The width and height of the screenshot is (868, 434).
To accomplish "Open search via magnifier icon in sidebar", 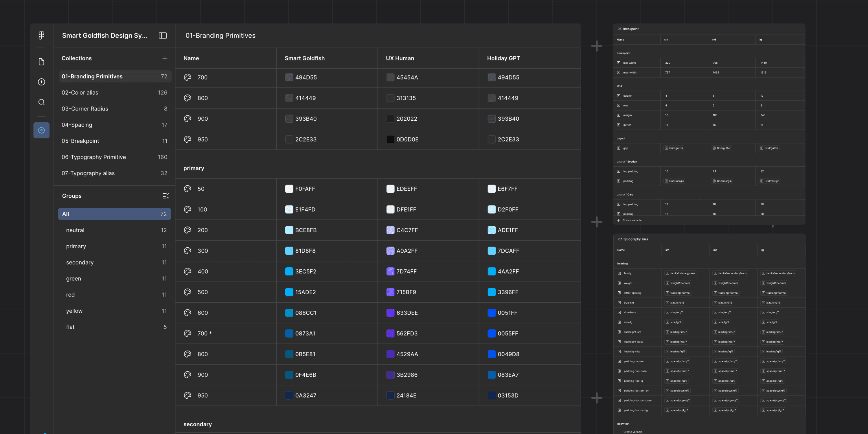I will click(x=41, y=102).
